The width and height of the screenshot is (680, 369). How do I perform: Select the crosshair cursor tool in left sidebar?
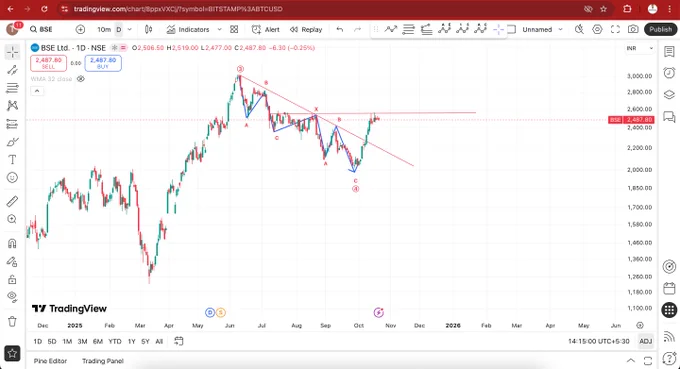click(x=12, y=52)
